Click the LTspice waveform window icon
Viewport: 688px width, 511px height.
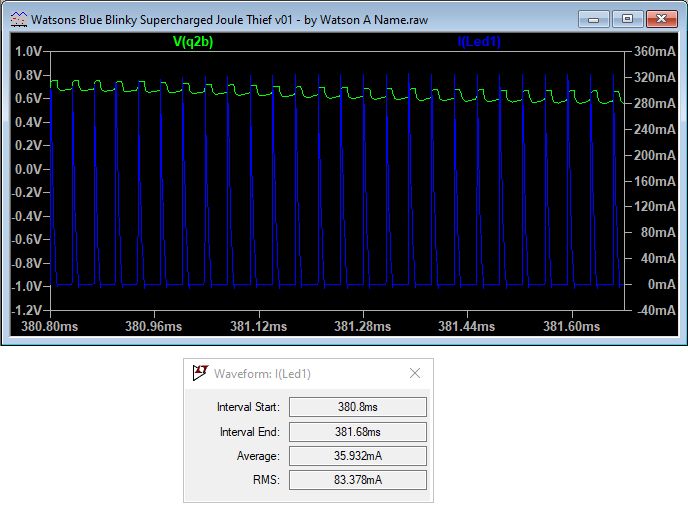coord(18,19)
